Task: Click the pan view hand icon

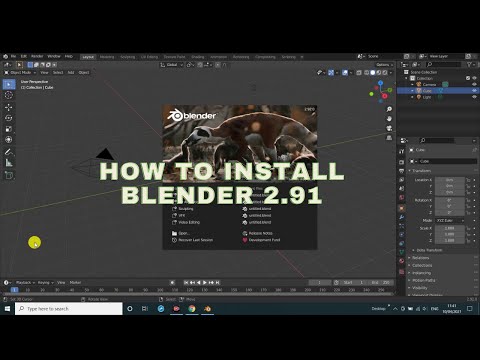Action: [x=389, y=119]
